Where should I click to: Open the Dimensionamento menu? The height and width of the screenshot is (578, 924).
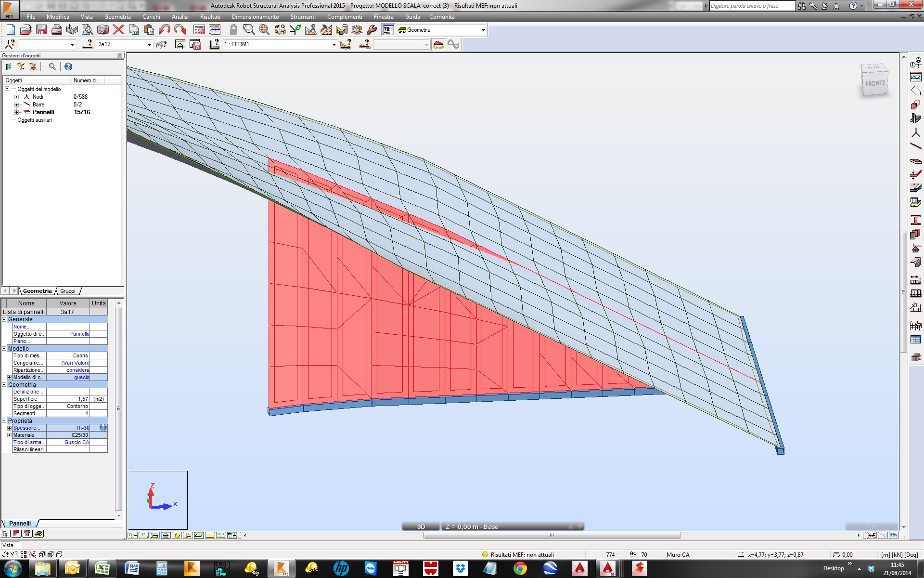point(255,17)
